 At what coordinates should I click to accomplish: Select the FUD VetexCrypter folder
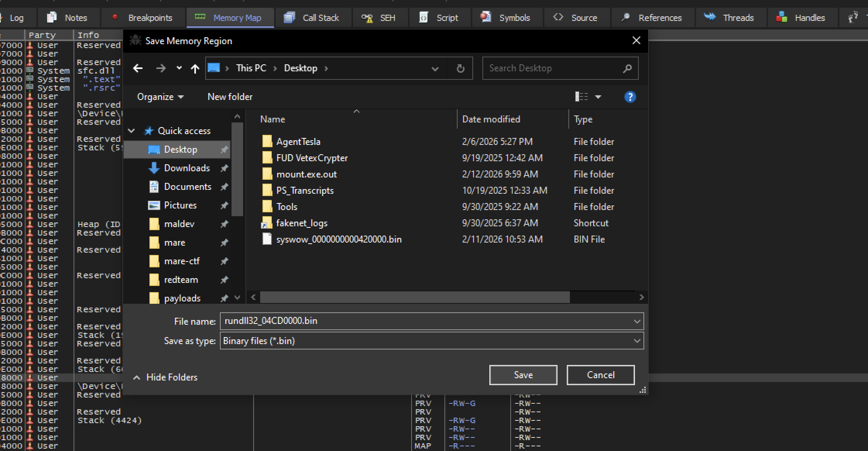[x=312, y=158]
